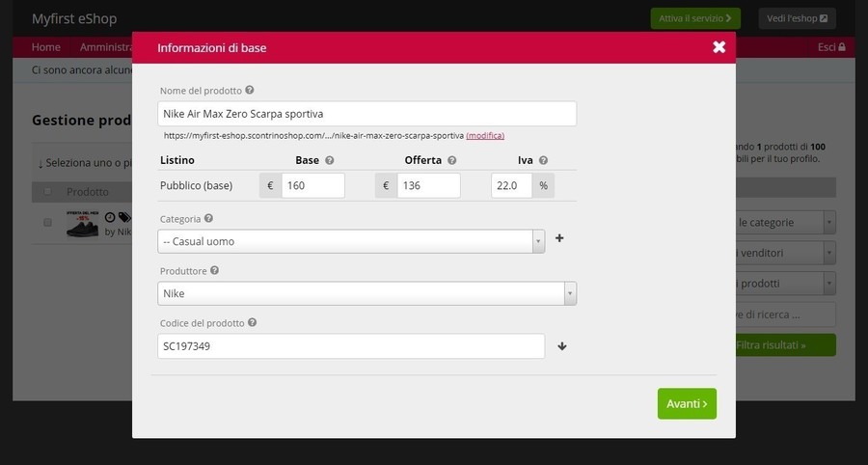This screenshot has height=465, width=868.
Task: Toggle checkbox for the Nike product row
Action: (47, 223)
